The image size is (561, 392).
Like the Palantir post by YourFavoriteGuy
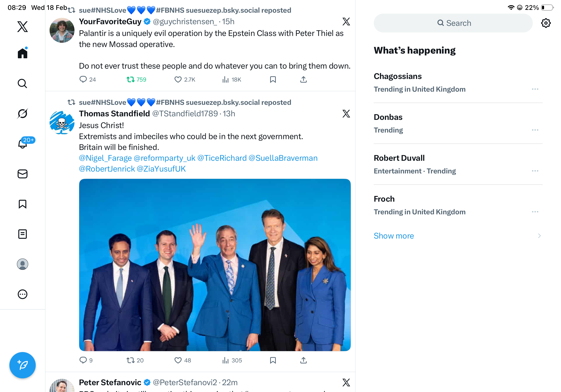click(178, 80)
